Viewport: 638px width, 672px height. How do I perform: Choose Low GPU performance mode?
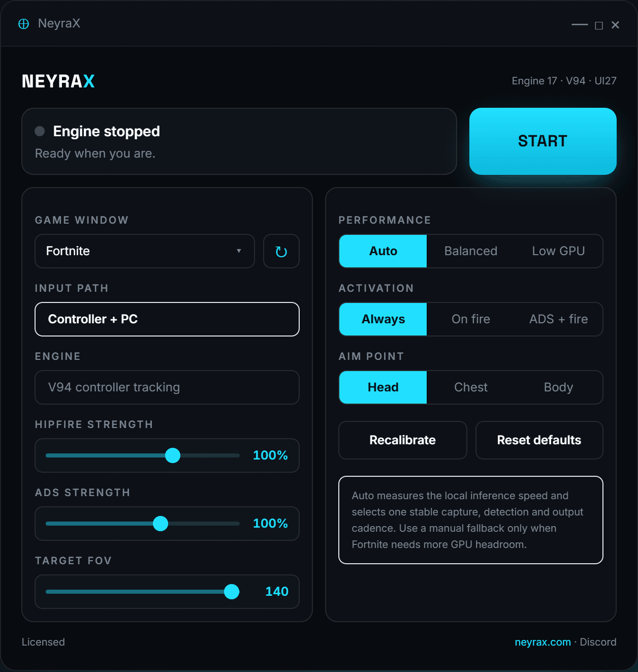point(558,251)
